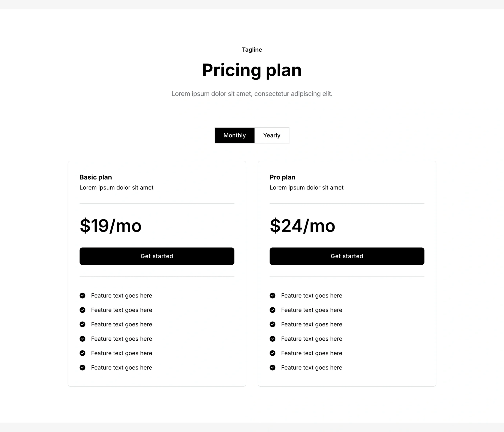Image resolution: width=504 pixels, height=432 pixels.
Task: Click first checkmark icon in Pro plan
Action: [x=272, y=296]
